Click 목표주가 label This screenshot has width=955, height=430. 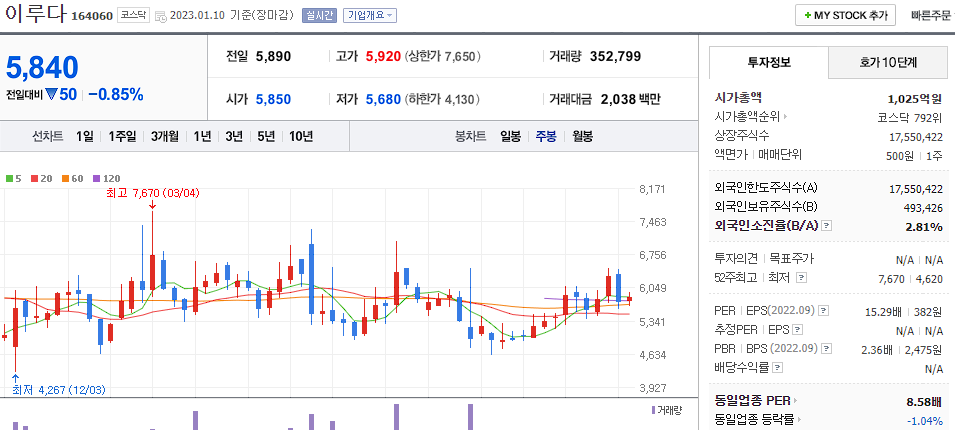tap(792, 259)
